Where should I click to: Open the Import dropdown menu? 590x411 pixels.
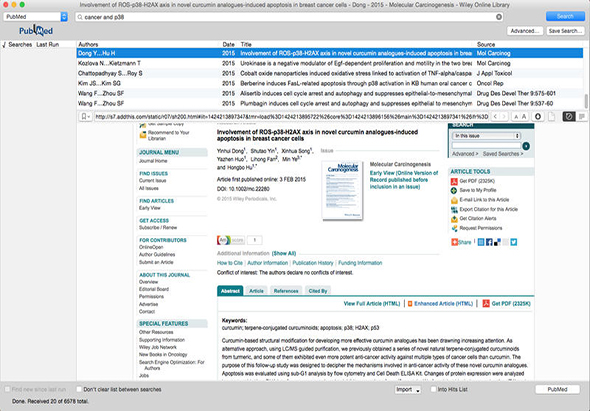pyautogui.click(x=408, y=390)
